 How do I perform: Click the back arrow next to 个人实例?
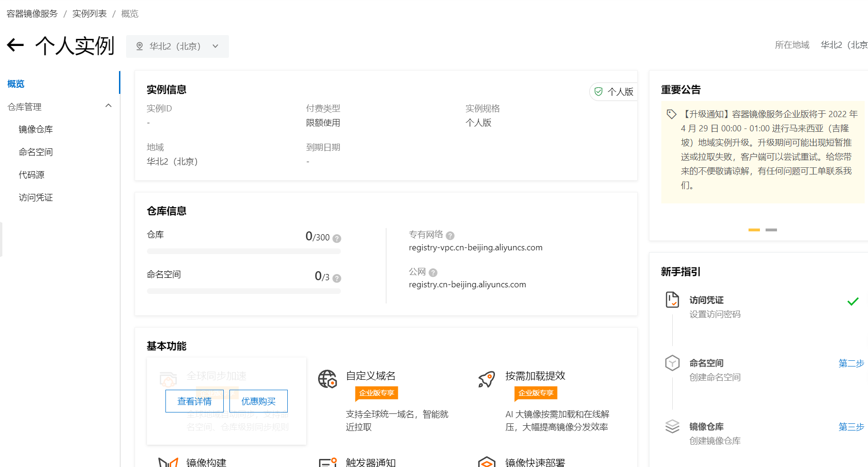[15, 46]
